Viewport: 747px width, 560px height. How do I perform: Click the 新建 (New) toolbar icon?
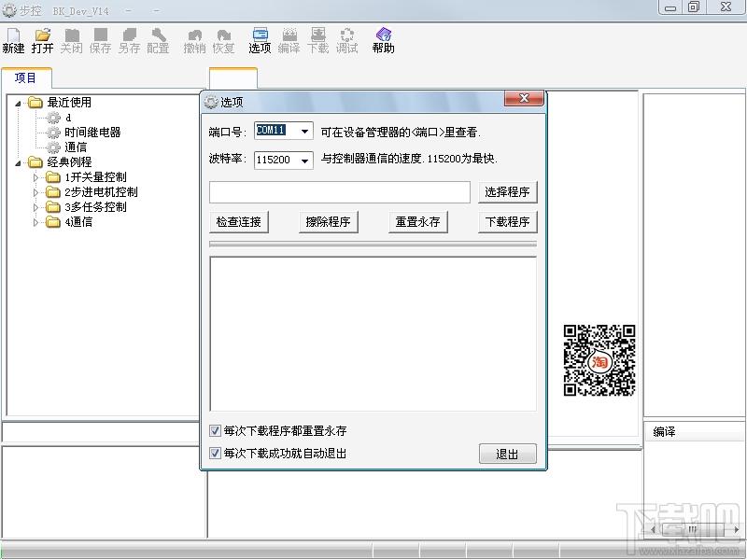(13, 40)
